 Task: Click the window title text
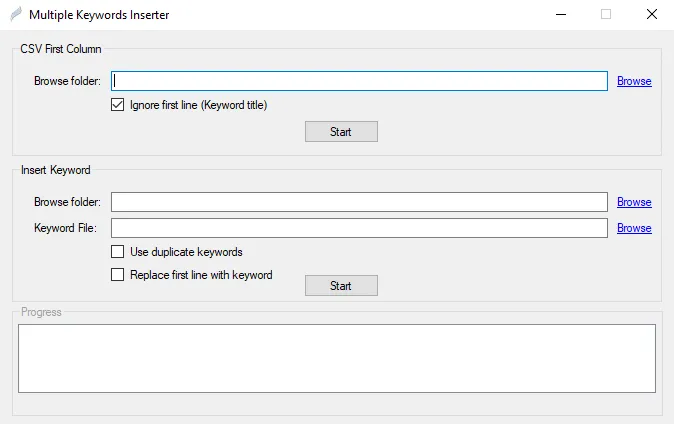click(x=99, y=15)
